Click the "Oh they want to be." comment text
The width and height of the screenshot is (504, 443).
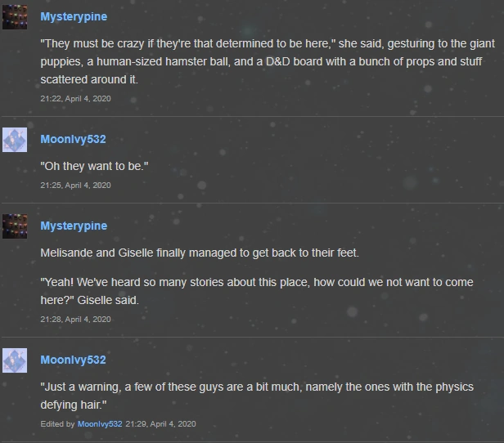coord(94,166)
